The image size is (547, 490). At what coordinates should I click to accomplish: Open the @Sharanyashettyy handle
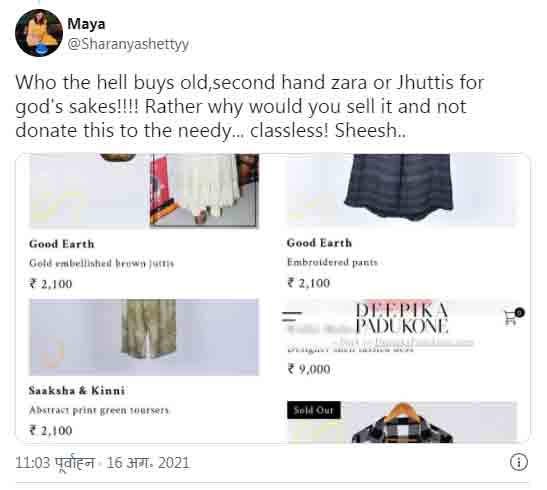[x=128, y=44]
